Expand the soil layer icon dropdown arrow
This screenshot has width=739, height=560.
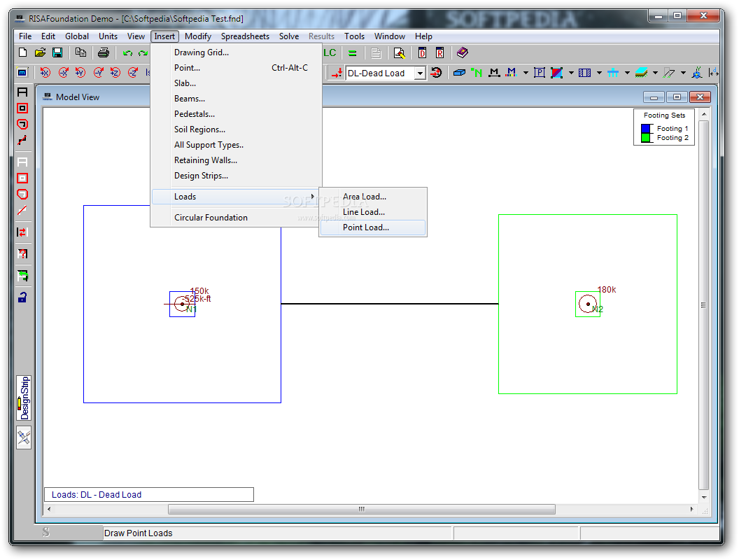(x=655, y=73)
